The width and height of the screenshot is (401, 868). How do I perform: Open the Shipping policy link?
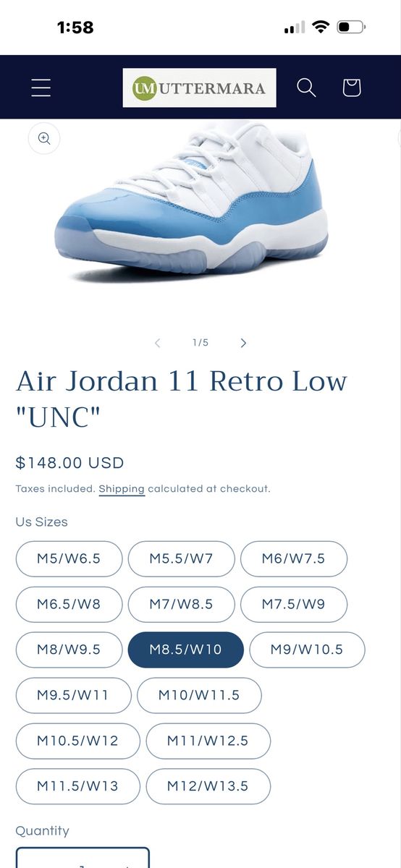122,489
